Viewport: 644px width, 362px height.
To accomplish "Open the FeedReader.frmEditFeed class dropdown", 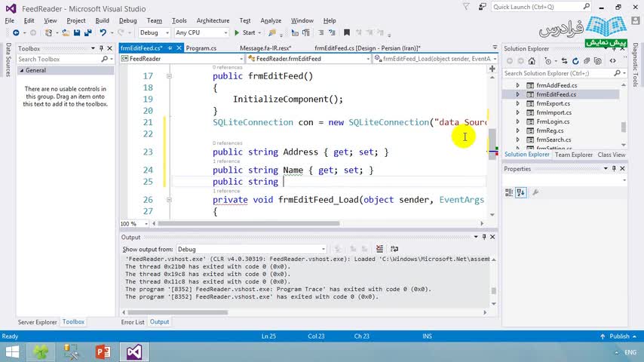I will pyautogui.click(x=308, y=59).
